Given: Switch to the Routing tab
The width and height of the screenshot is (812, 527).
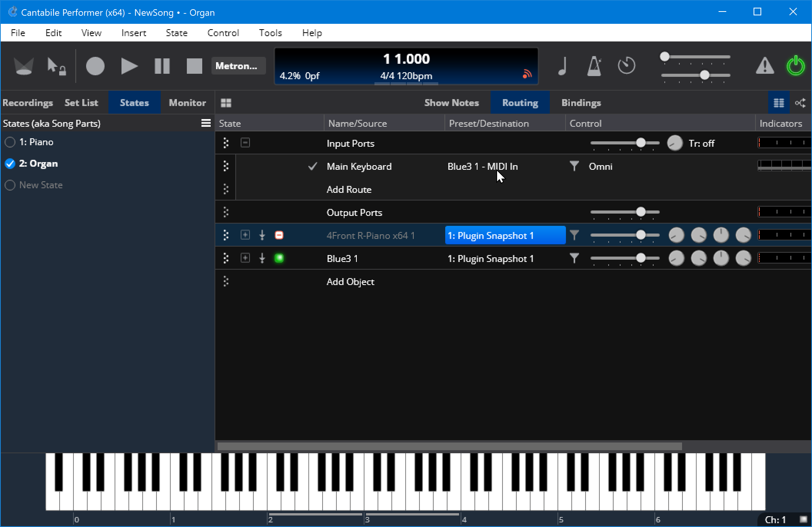Looking at the screenshot, I should coord(520,103).
